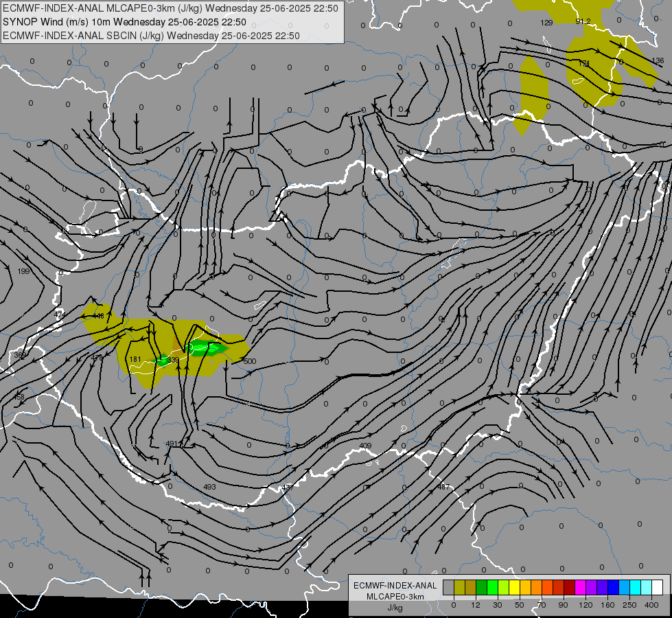
Task: Click the map value 487
Action: pyautogui.click(x=443, y=487)
